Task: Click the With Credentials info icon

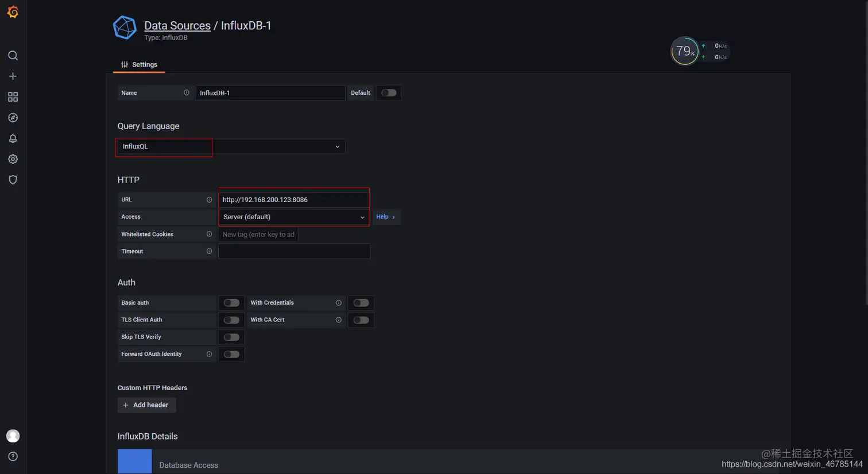Action: click(339, 303)
